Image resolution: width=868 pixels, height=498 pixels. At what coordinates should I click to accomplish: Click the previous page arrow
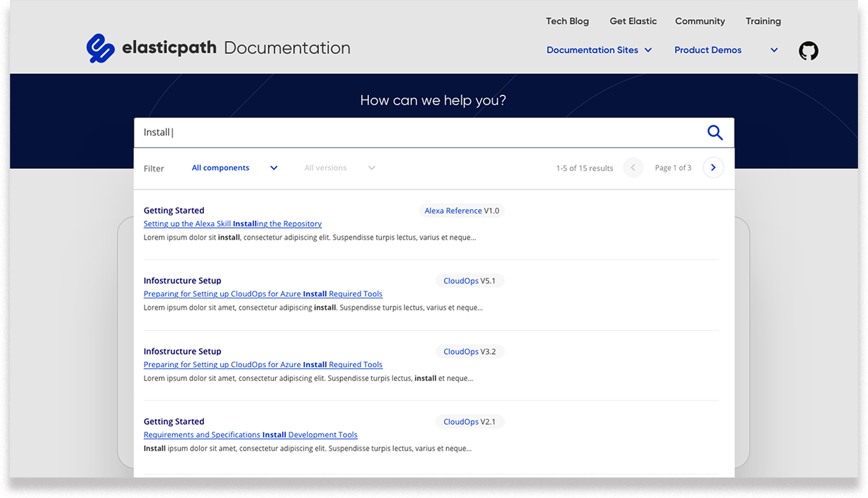633,167
